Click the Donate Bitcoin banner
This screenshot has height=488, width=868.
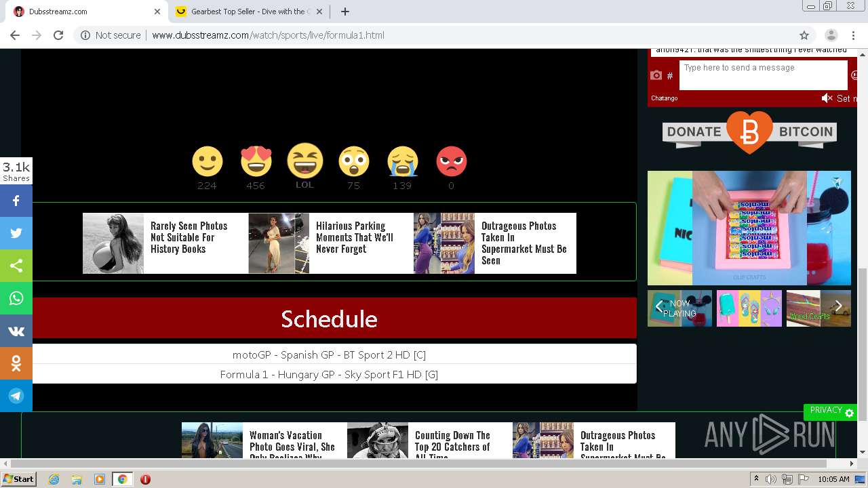click(x=749, y=132)
